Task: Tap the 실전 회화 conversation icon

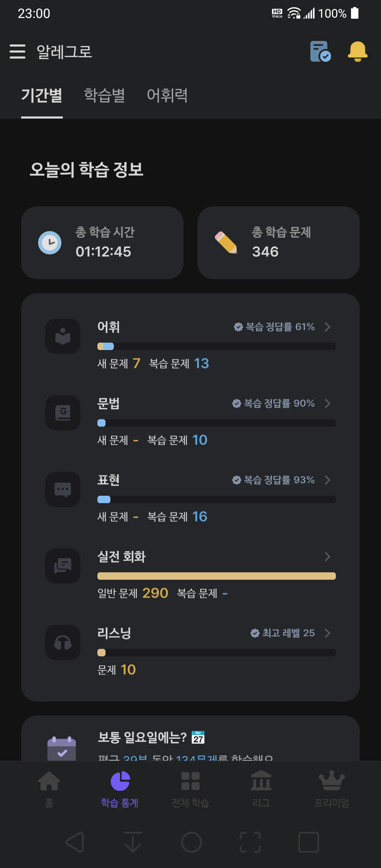Action: point(63,566)
